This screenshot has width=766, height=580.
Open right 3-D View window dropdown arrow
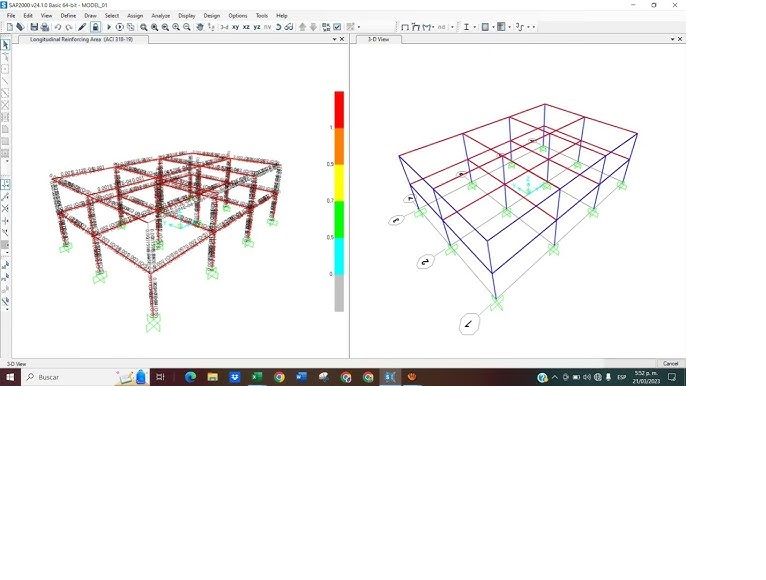tap(673, 39)
